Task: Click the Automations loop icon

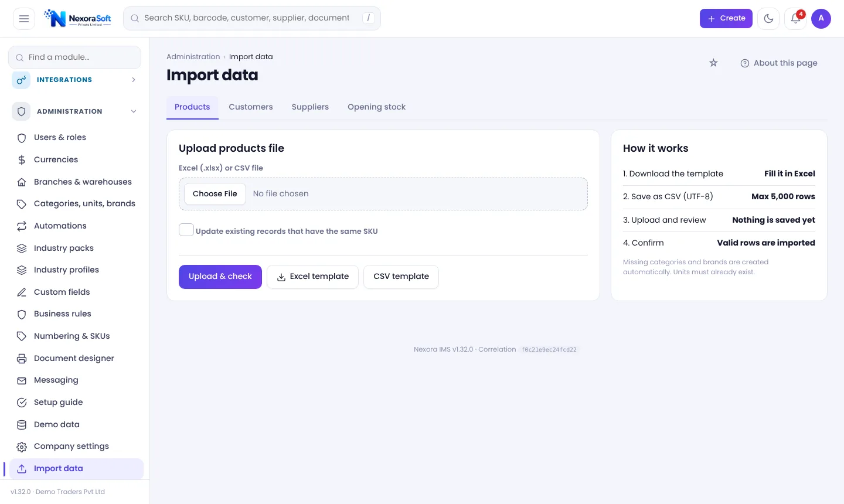Action: pyautogui.click(x=22, y=226)
